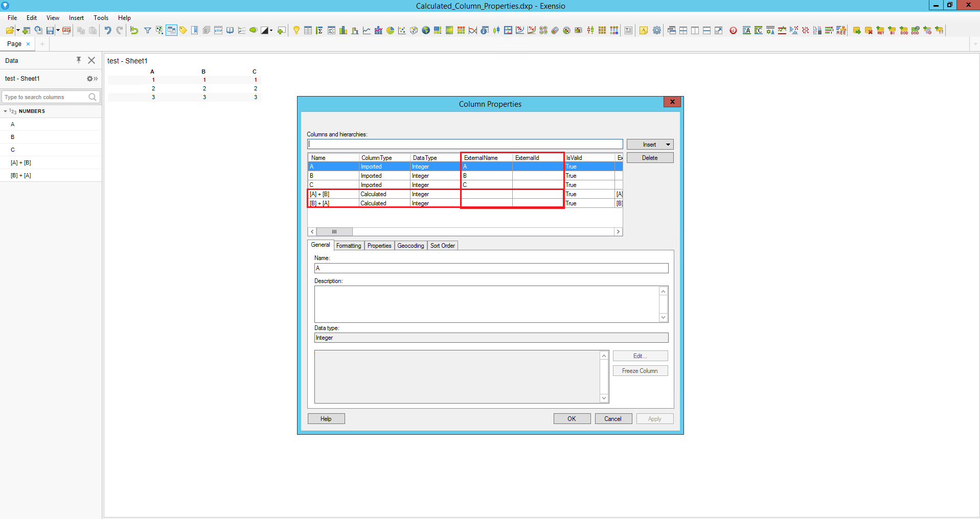
Task: Click the Export to PDF toolbar icon
Action: click(x=66, y=31)
